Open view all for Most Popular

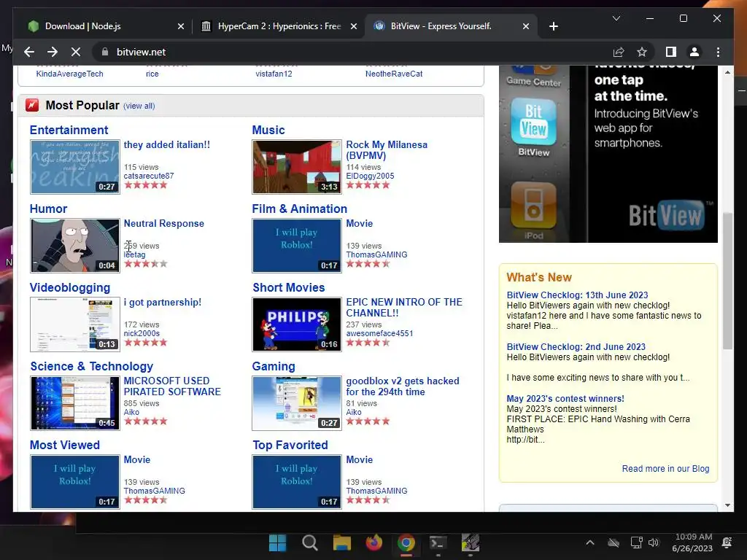[139, 106]
